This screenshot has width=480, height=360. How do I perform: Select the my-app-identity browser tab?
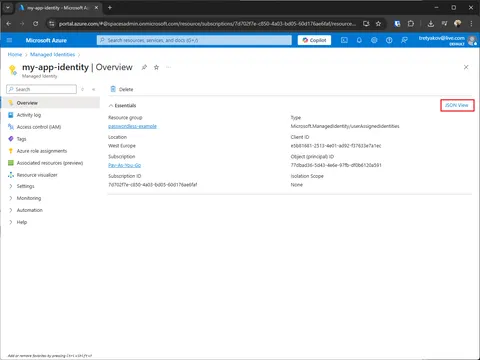click(x=59, y=8)
